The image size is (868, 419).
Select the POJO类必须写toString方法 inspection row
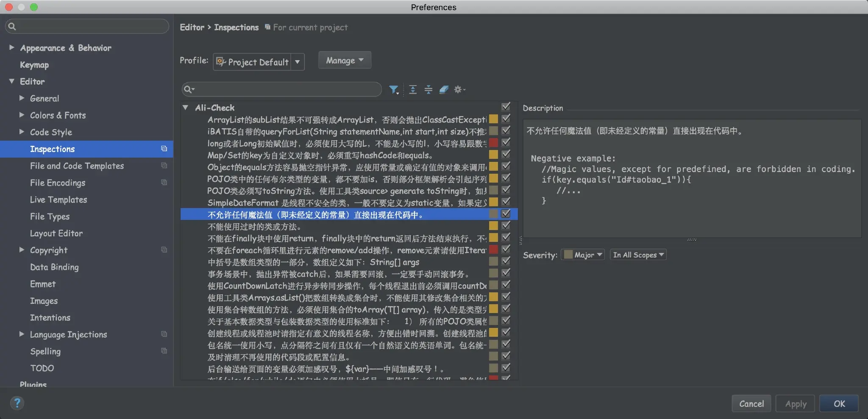349,191
